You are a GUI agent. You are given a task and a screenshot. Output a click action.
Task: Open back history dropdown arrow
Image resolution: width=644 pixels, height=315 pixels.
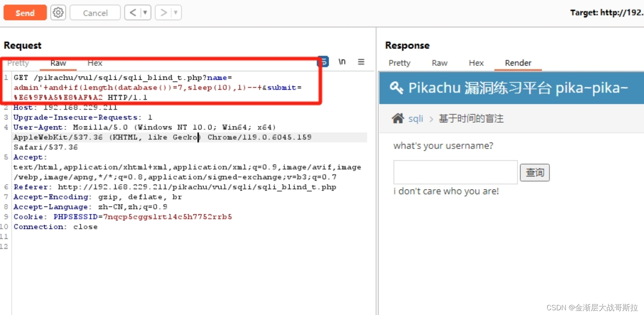click(145, 13)
